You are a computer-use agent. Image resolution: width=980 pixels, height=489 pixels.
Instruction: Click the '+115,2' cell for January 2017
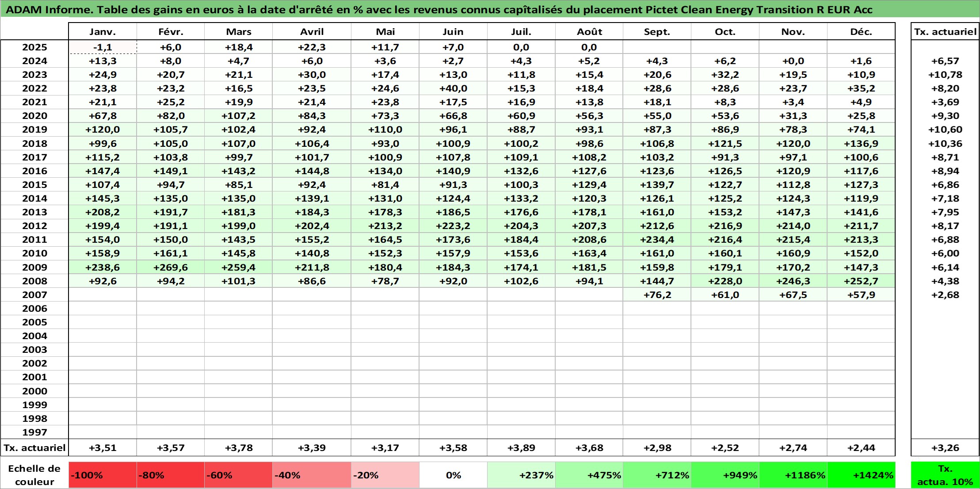click(103, 157)
